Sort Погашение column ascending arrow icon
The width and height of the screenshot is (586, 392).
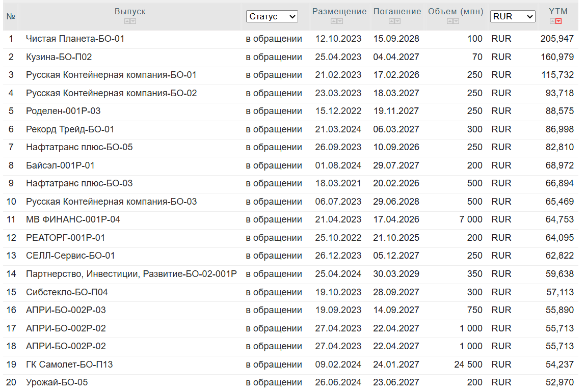tap(392, 21)
